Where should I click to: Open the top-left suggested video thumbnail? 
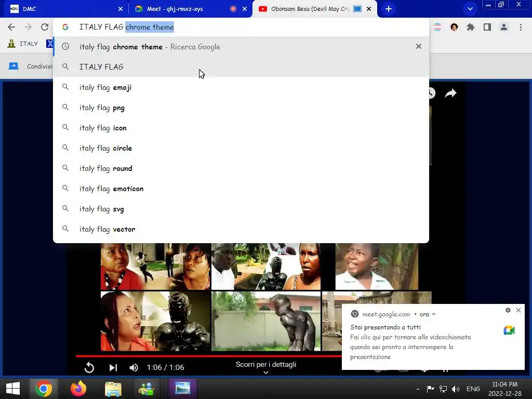155,267
